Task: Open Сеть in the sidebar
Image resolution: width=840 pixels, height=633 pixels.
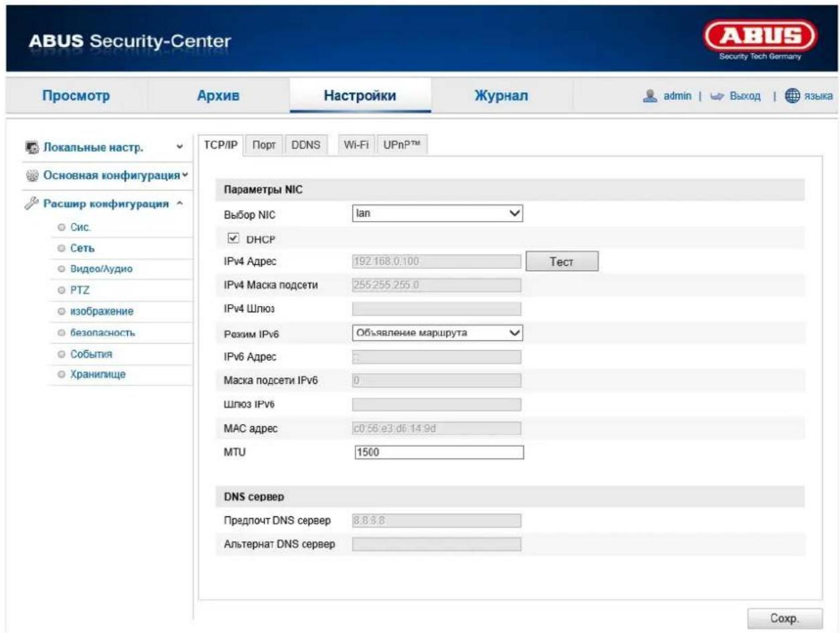Action: click(81, 249)
